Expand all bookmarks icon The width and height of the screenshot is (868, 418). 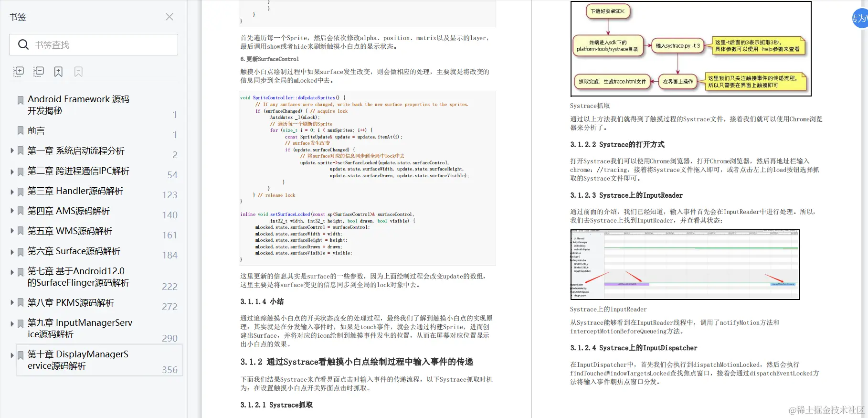click(18, 72)
